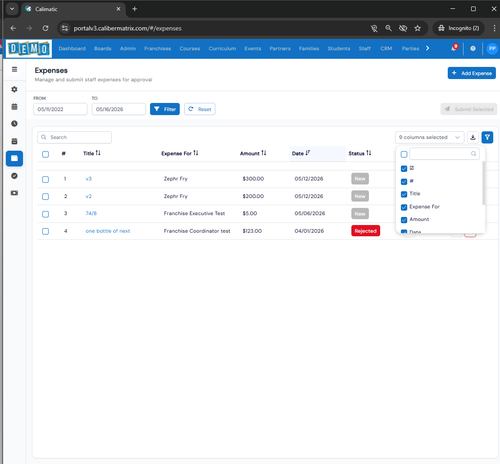The image size is (500, 464).
Task: Go to Franchises in top navigation
Action: [x=157, y=48]
